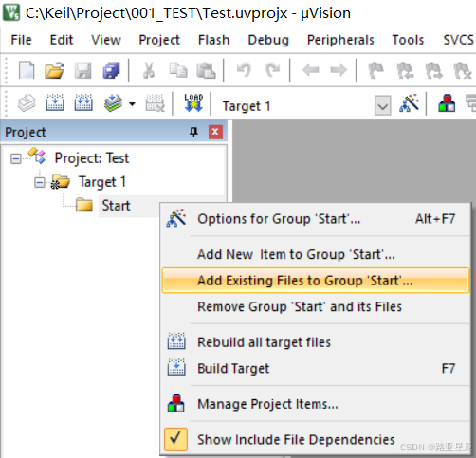The image size is (476, 458).
Task: Select the Target 1 tree item
Action: click(x=102, y=182)
